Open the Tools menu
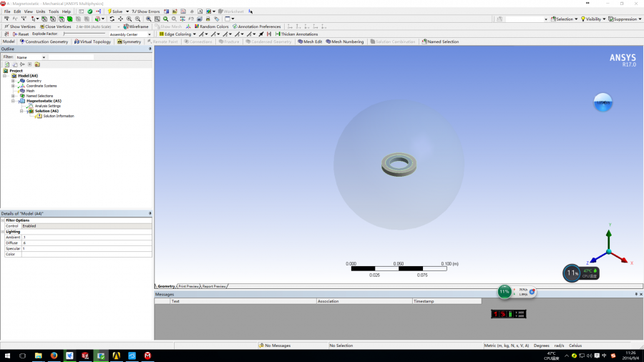The width and height of the screenshot is (644, 362). coord(54,11)
